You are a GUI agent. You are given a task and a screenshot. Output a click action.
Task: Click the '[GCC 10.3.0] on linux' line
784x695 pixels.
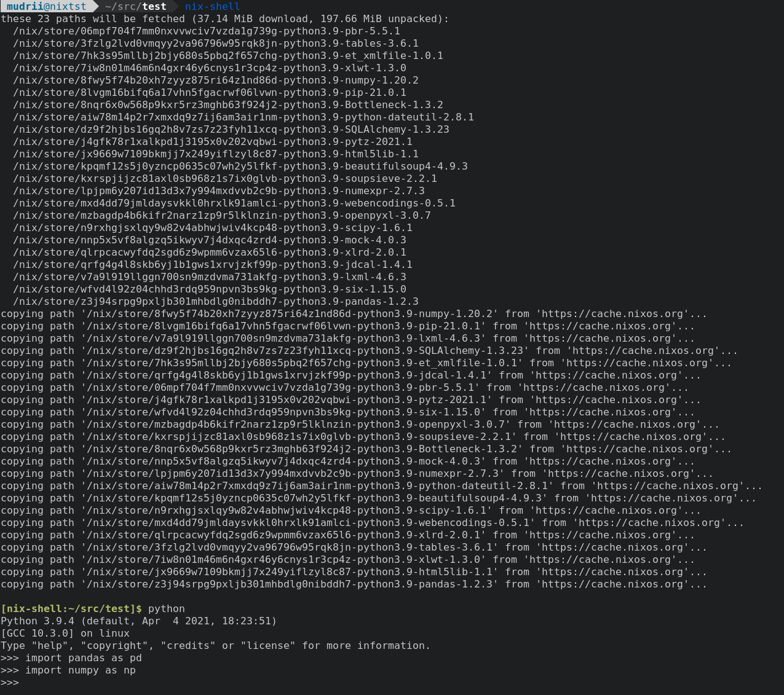65,633
